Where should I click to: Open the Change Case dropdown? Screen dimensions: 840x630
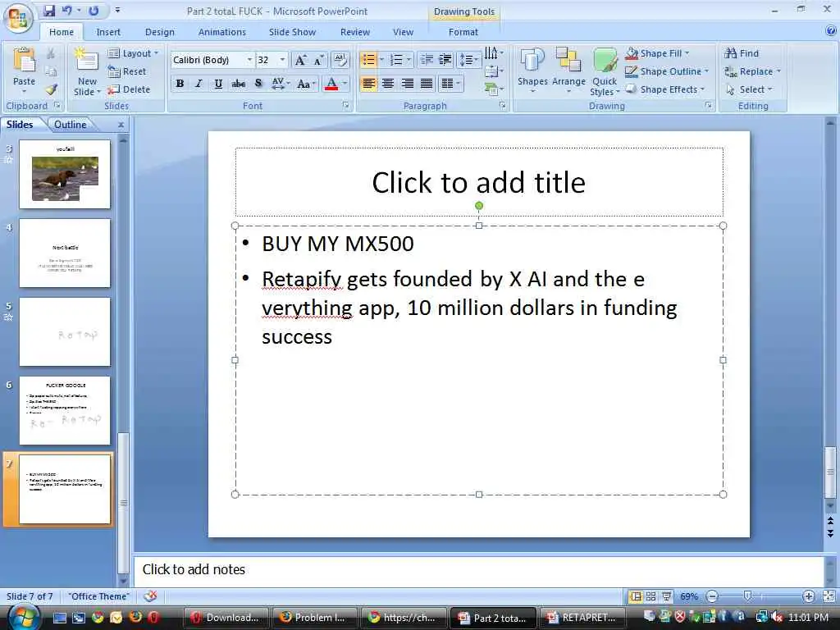coord(306,84)
